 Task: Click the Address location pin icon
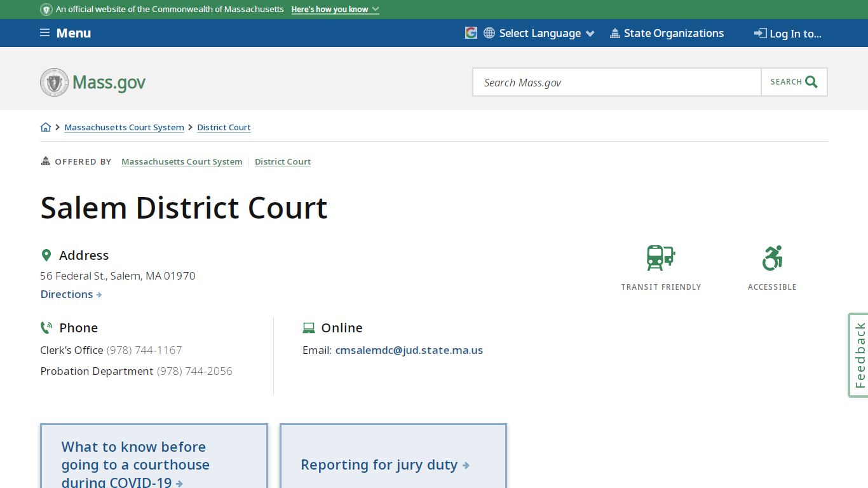coord(46,255)
